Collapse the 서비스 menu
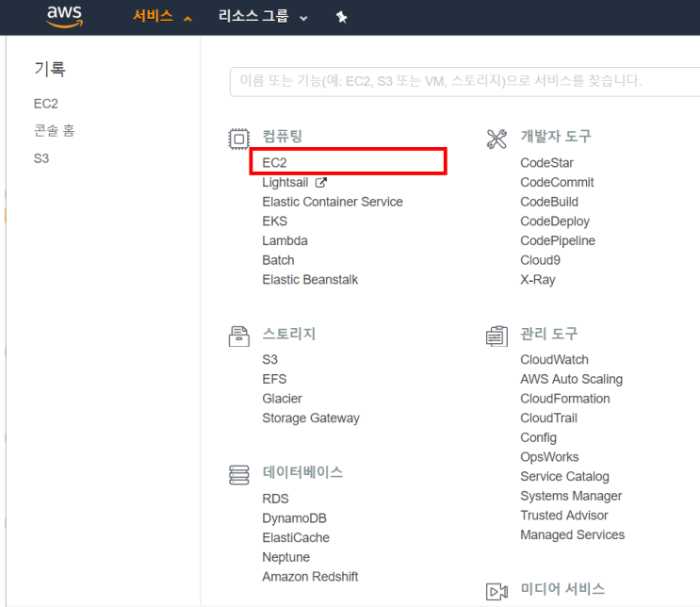Image resolution: width=700 pixels, height=607 pixels. (162, 17)
